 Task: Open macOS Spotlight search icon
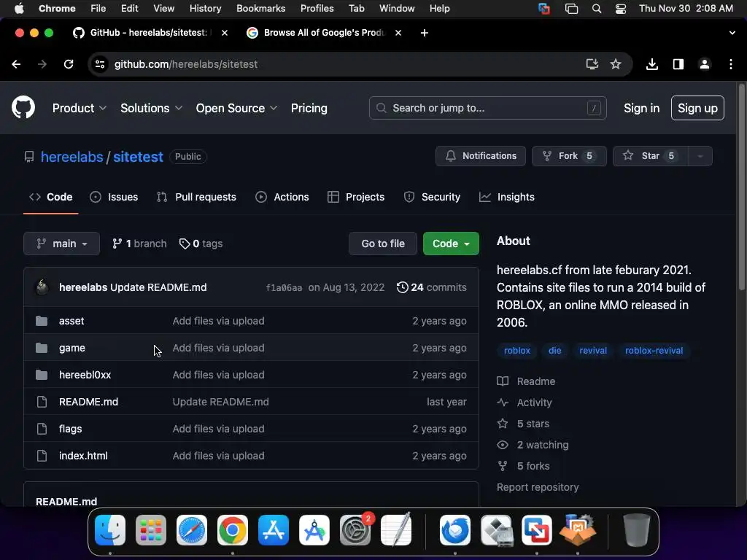point(597,9)
